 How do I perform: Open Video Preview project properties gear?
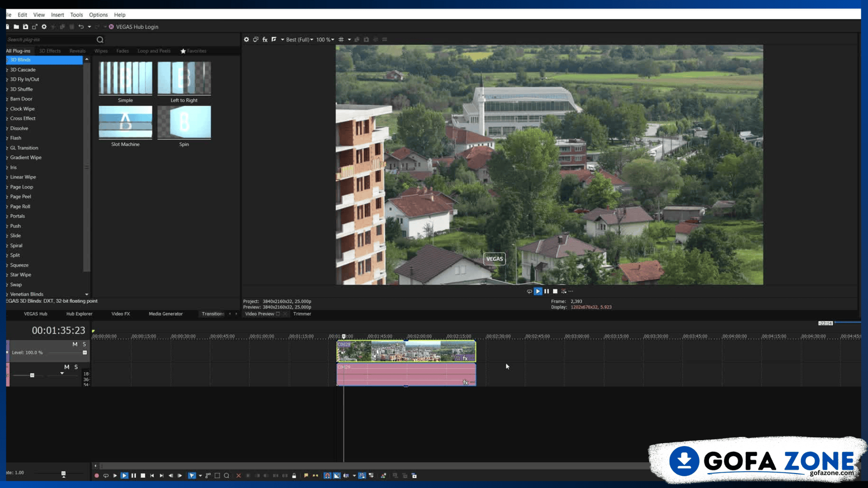tap(246, 40)
